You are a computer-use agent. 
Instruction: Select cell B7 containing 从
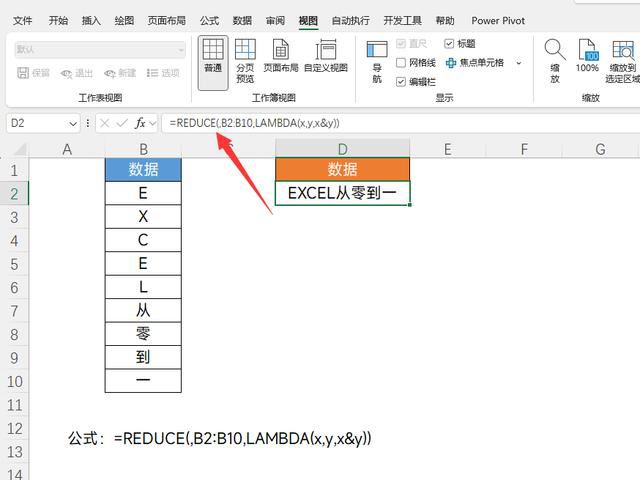(143, 311)
